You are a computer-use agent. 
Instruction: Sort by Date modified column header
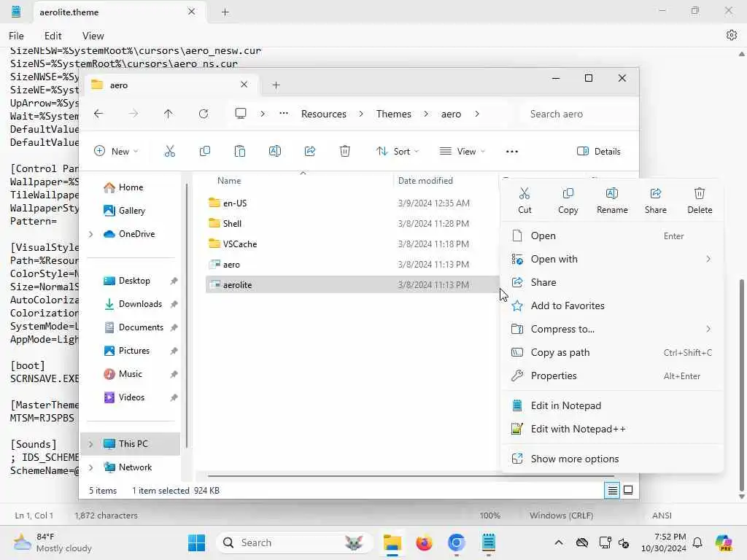pyautogui.click(x=425, y=181)
